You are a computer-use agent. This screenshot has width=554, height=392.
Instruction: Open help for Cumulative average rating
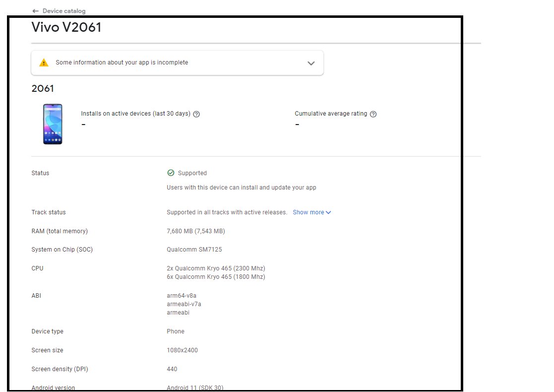373,114
